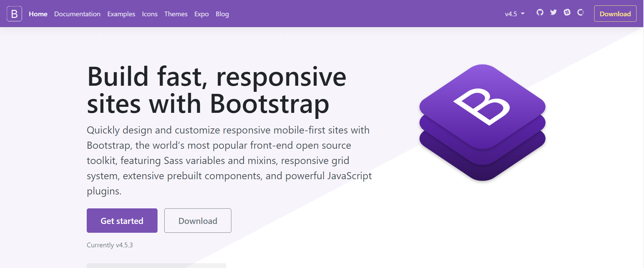The width and height of the screenshot is (644, 268).
Task: Open the GitHub icon link
Action: pyautogui.click(x=540, y=13)
